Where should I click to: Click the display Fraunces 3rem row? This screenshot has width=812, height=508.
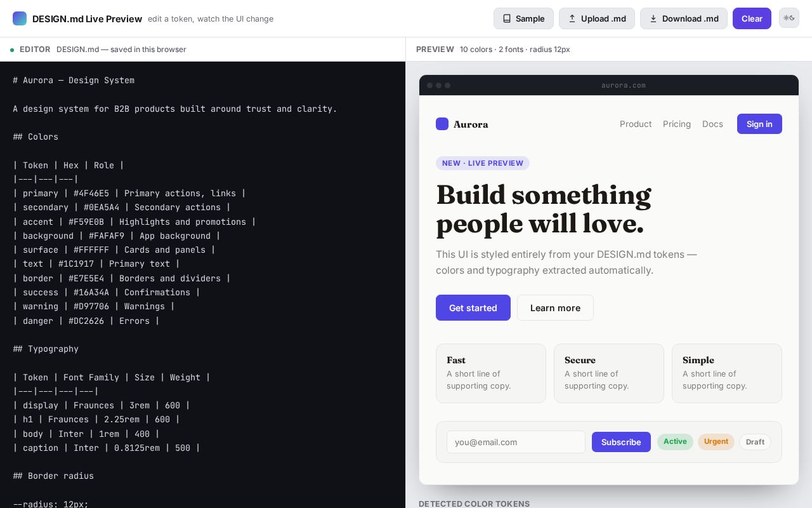pos(101,405)
